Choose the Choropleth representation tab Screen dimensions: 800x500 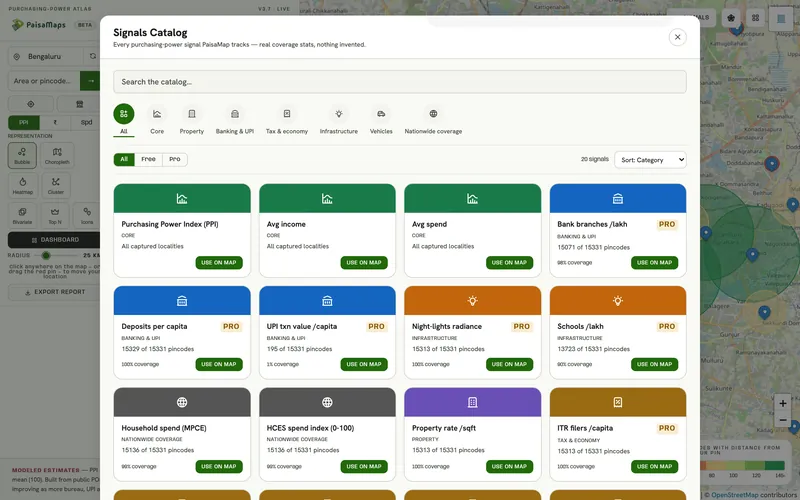click(57, 155)
